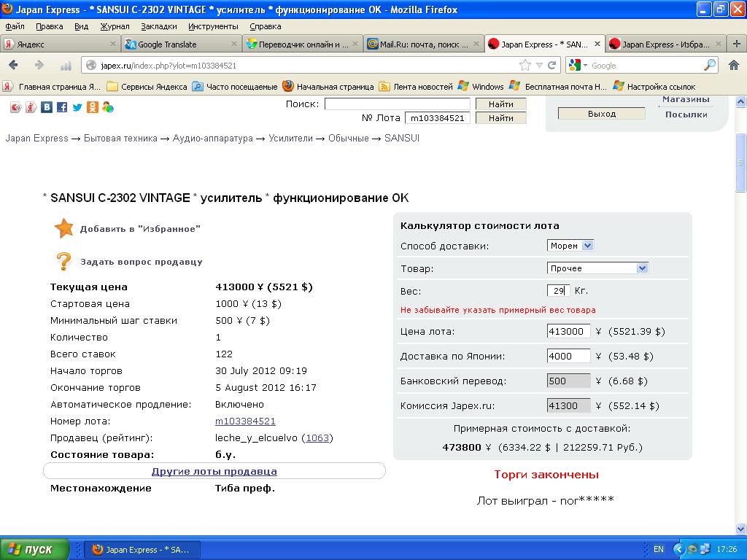Click the weight input field
The image size is (747, 560).
[x=558, y=291]
